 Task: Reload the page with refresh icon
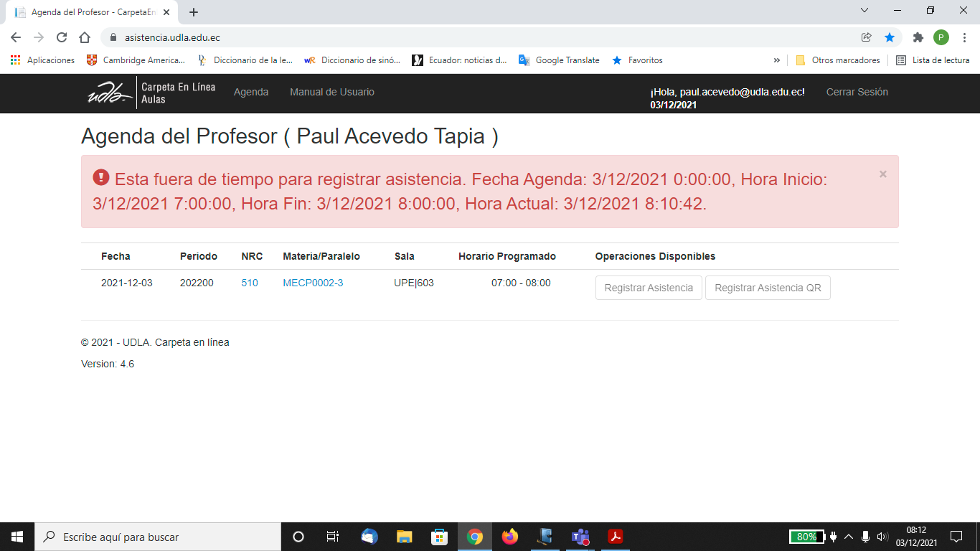(62, 37)
